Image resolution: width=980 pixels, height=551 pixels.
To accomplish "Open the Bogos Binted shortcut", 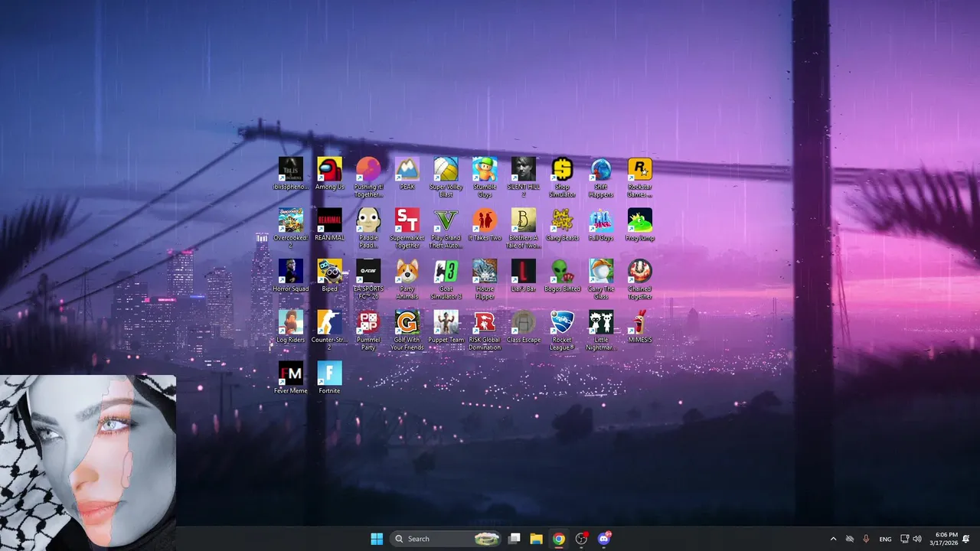I will click(562, 275).
